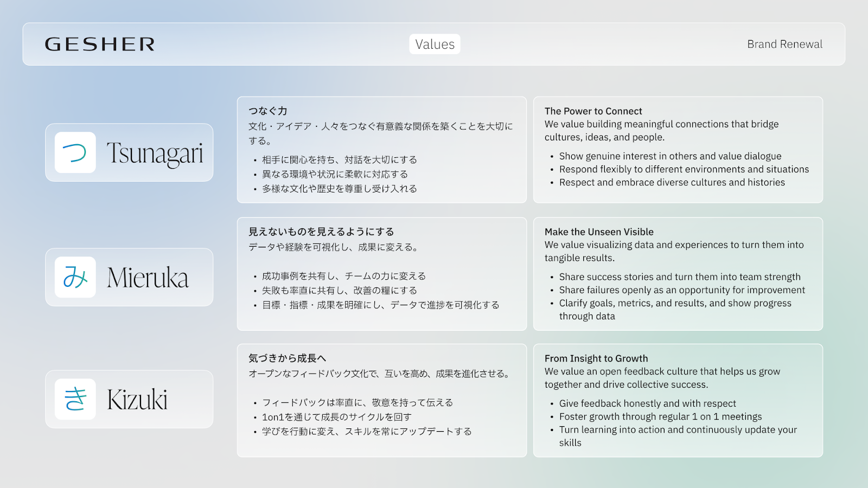This screenshot has width=868, height=488.
Task: Click the sentence starting "文化・アイデア・人々をつなぐ"
Action: [x=380, y=133]
